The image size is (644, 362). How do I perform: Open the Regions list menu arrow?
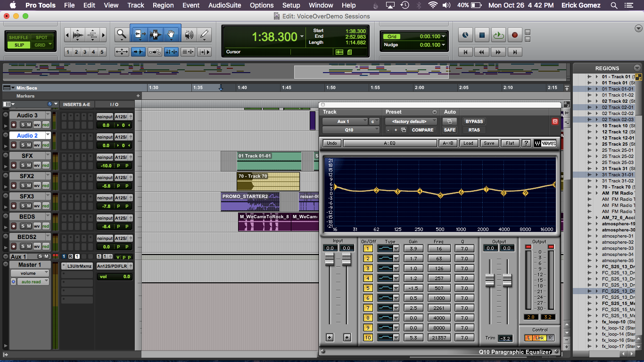click(x=637, y=68)
